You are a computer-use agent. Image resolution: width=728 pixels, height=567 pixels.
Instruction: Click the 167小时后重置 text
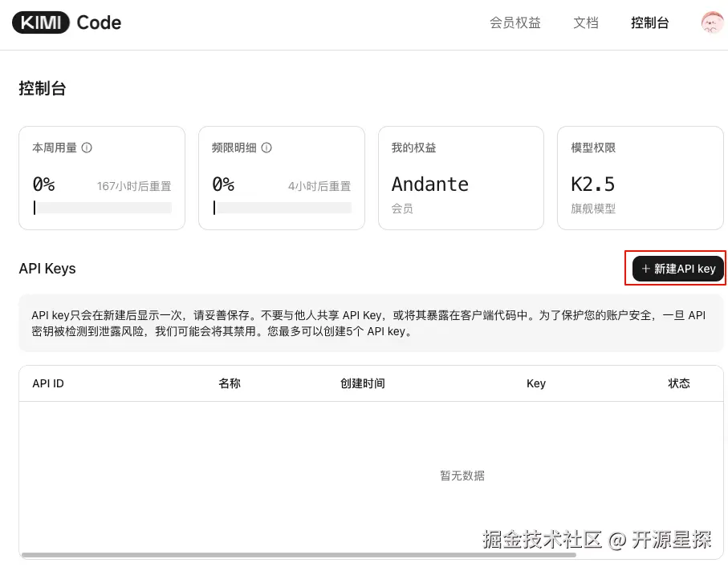(x=134, y=186)
